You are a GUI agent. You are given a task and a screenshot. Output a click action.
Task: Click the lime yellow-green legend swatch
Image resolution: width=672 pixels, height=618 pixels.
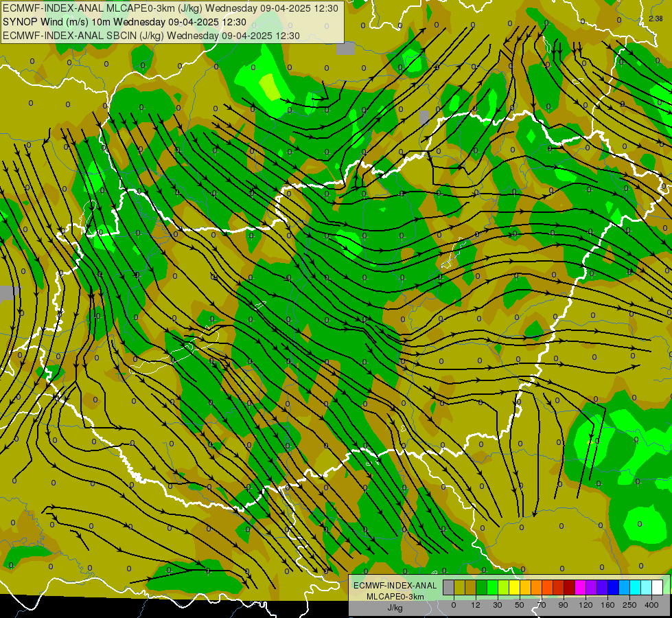pyautogui.click(x=504, y=587)
